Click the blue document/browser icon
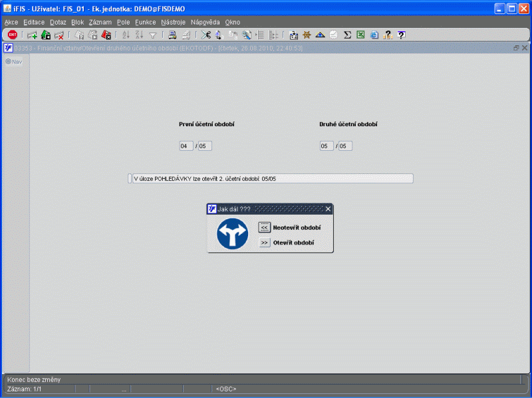Viewport: 532px width, 398px height. coord(374,35)
